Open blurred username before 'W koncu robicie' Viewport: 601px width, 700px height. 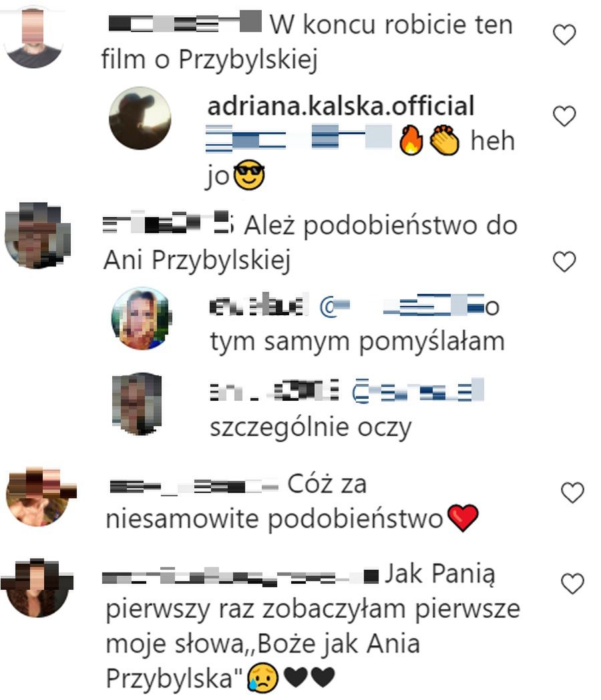tap(185, 22)
